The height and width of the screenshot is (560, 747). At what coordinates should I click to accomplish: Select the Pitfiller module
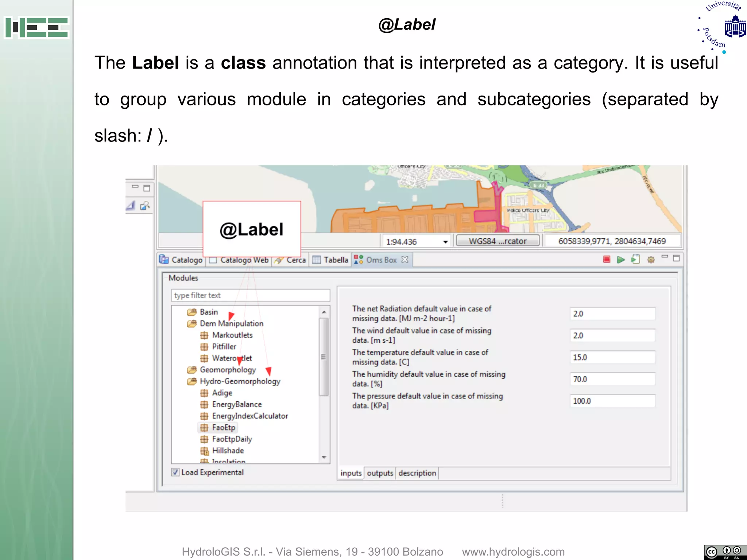tap(224, 347)
